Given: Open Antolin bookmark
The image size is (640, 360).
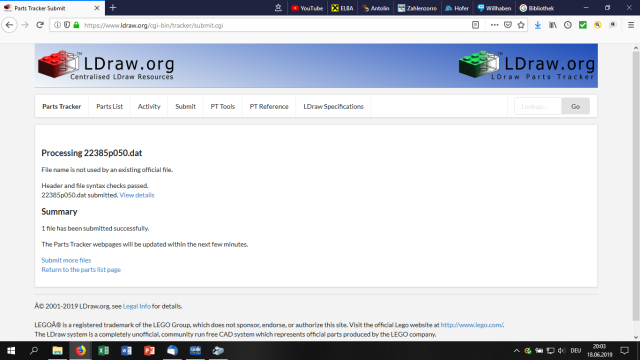Looking at the screenshot, I should [376, 8].
